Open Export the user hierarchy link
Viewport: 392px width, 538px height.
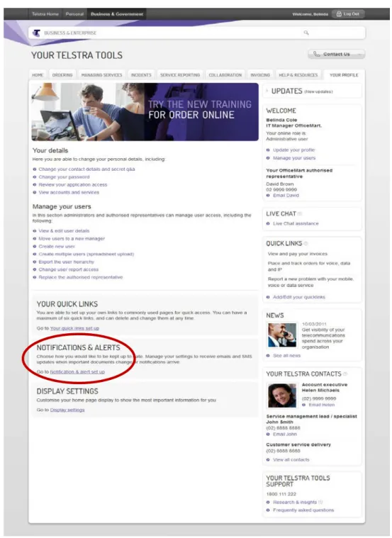tap(66, 262)
